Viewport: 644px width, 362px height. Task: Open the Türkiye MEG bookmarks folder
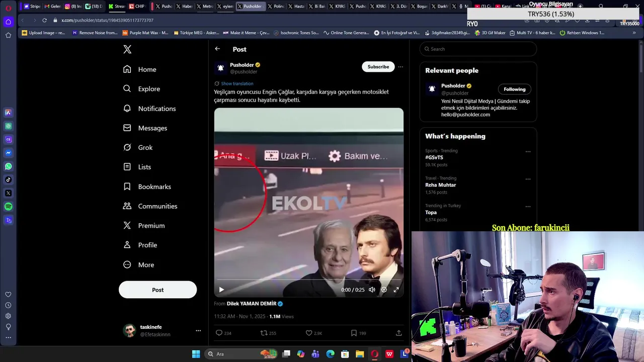[x=196, y=33]
